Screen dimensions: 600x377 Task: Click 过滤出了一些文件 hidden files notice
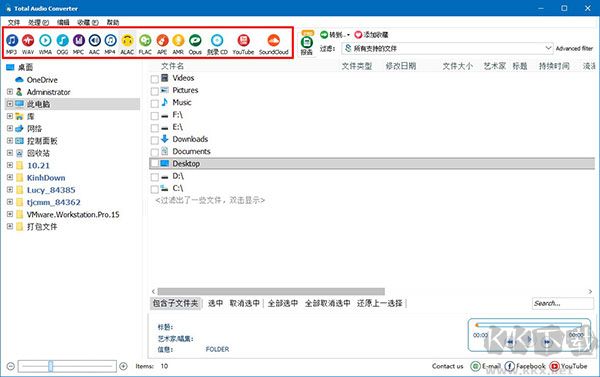point(210,200)
